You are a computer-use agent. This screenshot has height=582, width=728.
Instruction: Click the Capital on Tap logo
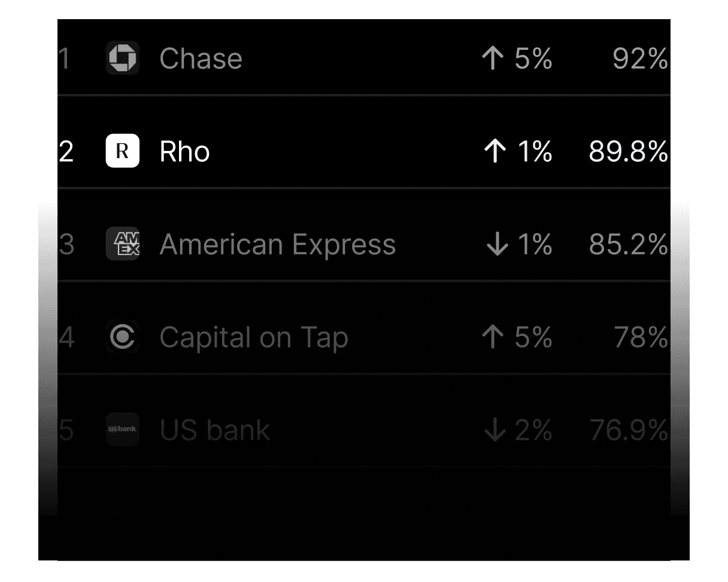click(x=123, y=337)
